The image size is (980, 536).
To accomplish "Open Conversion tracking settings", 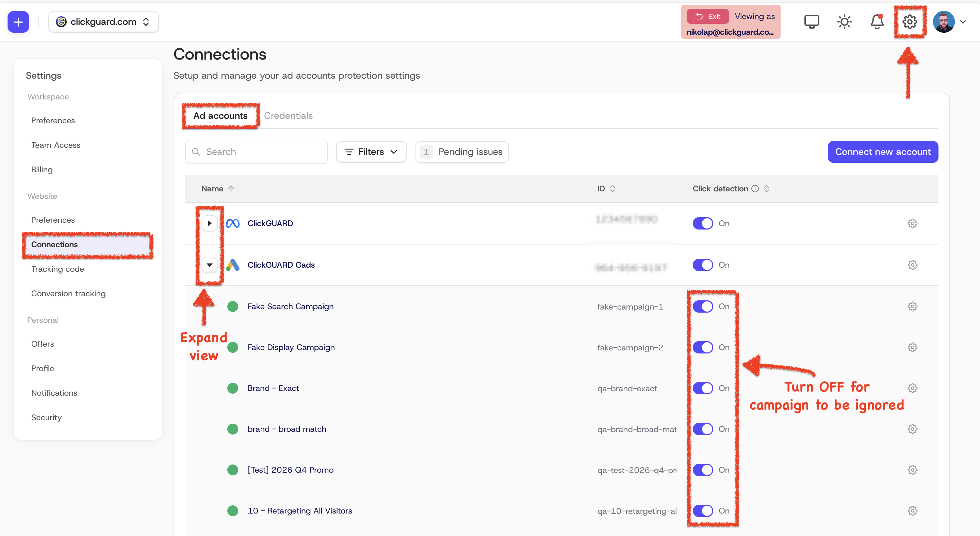I will click(68, 293).
